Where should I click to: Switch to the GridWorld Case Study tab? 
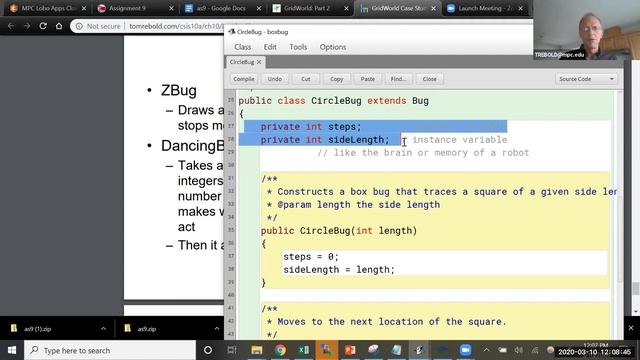(398, 8)
